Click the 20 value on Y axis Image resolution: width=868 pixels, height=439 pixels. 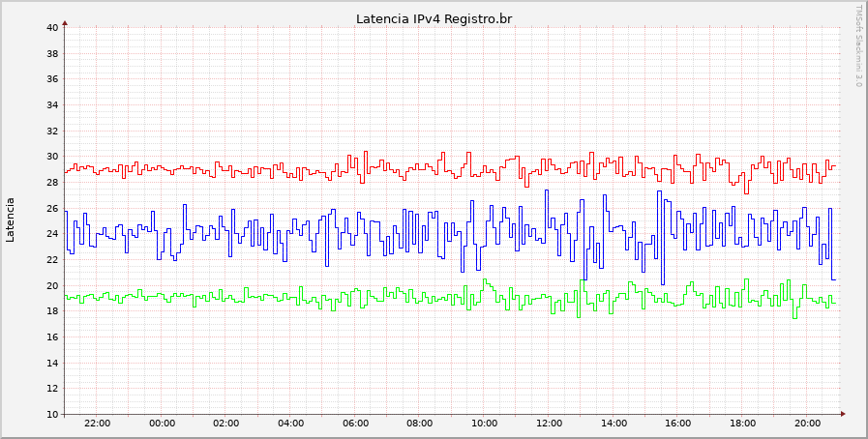[52, 285]
